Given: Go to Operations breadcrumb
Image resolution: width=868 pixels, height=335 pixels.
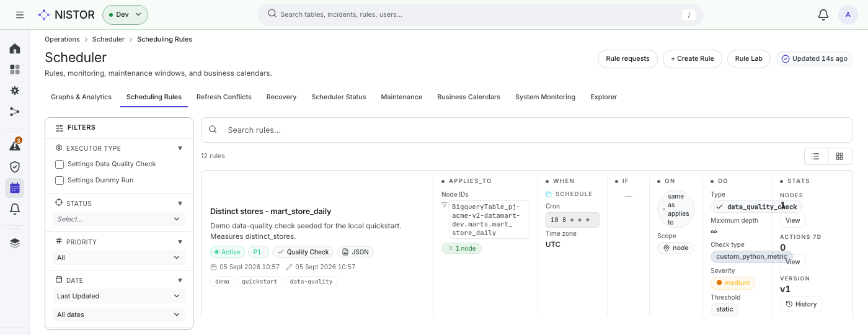Looking at the screenshot, I should (x=62, y=39).
